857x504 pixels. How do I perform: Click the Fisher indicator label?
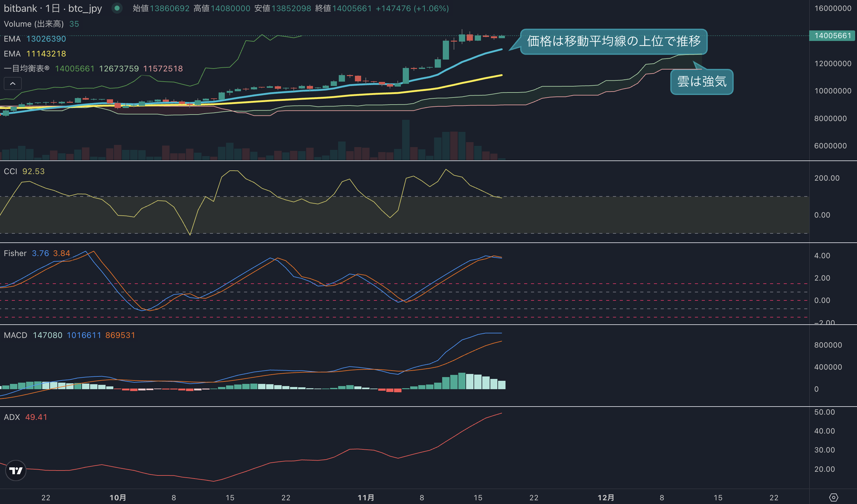click(15, 253)
